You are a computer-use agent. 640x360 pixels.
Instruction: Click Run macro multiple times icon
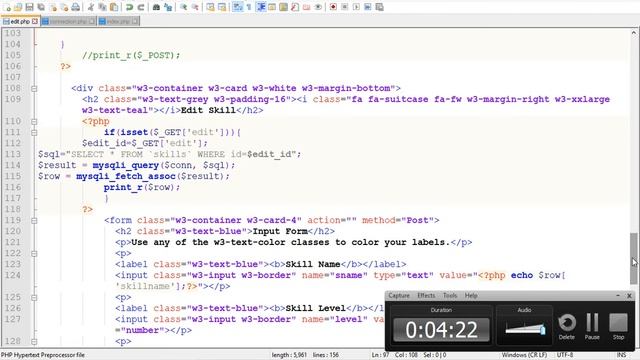click(368, 7)
